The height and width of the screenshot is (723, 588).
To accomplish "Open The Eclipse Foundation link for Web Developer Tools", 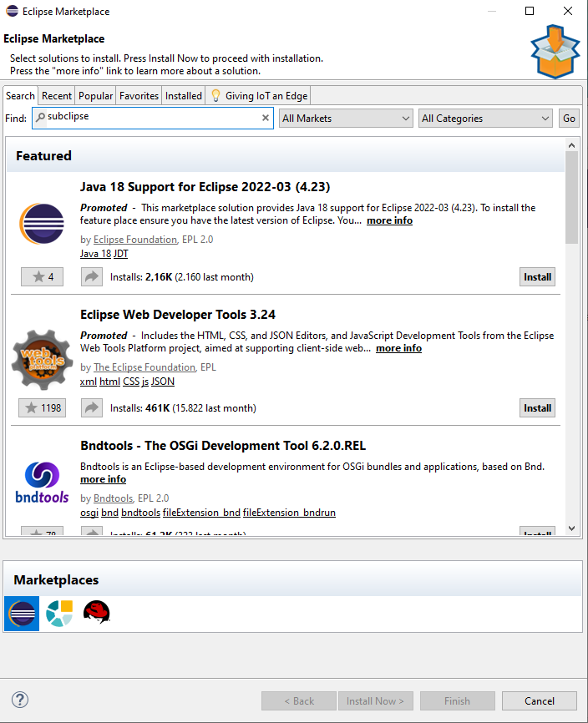I will coord(144,367).
